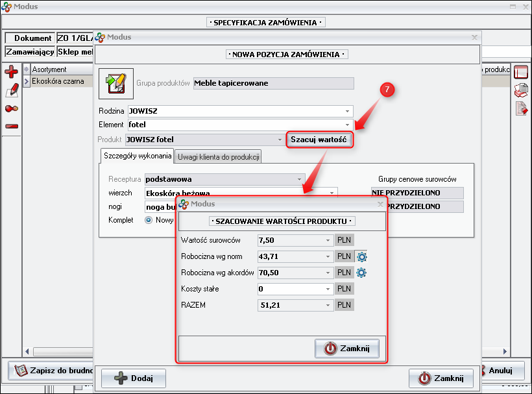The image size is (532, 394).
Task: Click the pencil edit icon in left toolbar
Action: (x=11, y=90)
